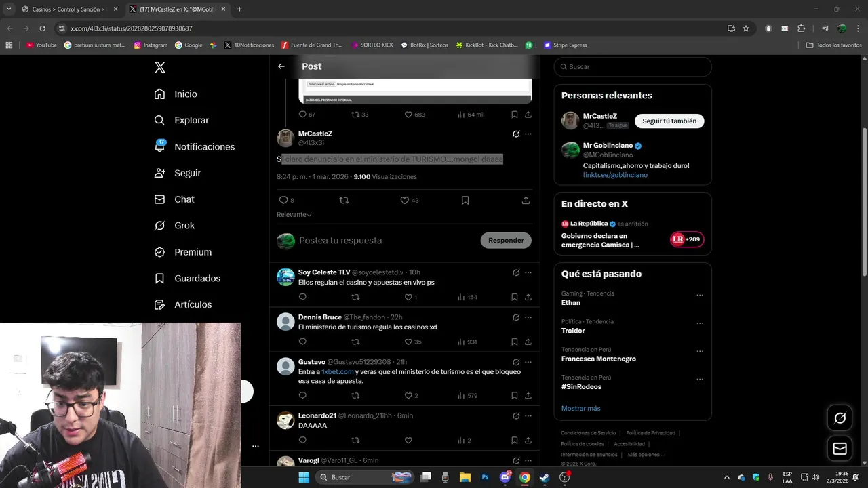Viewport: 868px width, 488px height.
Task: Click the Responder button
Action: pos(506,241)
